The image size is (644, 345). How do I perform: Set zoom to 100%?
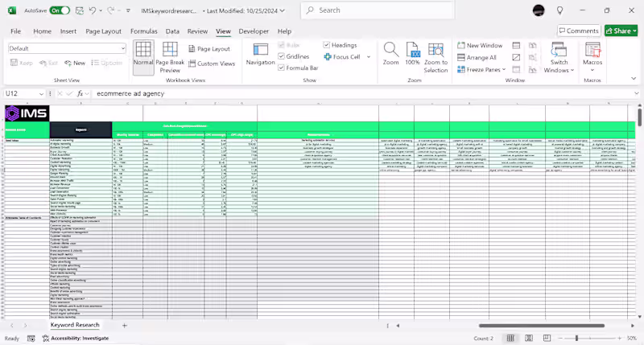(412, 54)
